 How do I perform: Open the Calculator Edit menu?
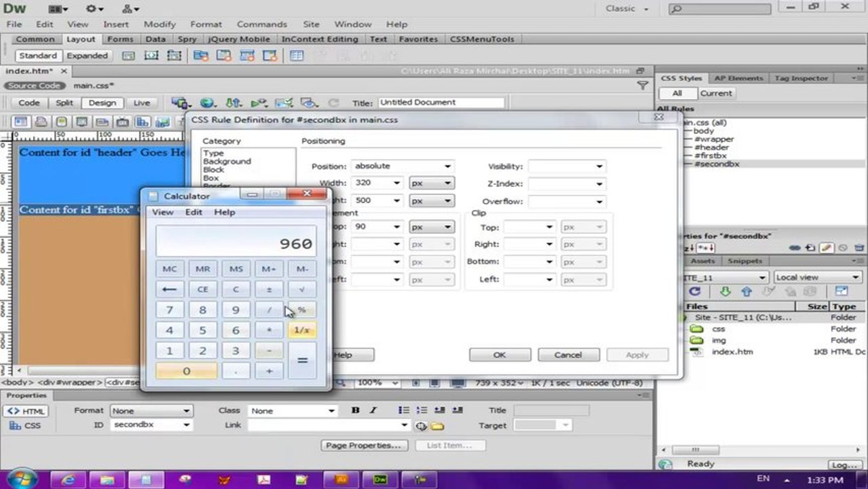click(x=193, y=212)
